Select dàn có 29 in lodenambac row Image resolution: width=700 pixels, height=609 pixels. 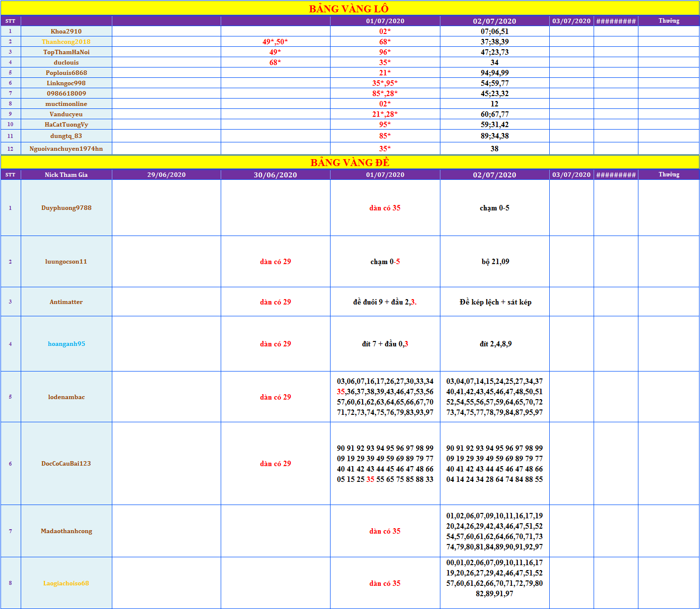coord(275,397)
